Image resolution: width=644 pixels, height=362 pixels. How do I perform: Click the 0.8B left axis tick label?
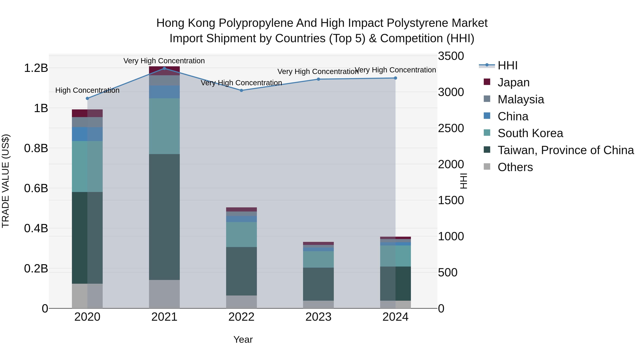(x=36, y=148)
